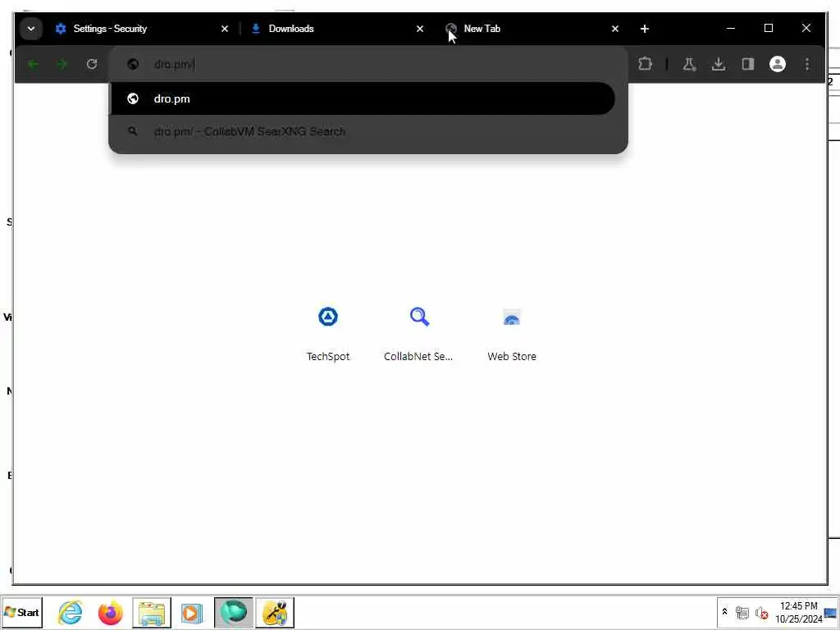The height and width of the screenshot is (630, 840).
Task: Close the Settings - Security tab
Action: pyautogui.click(x=225, y=29)
